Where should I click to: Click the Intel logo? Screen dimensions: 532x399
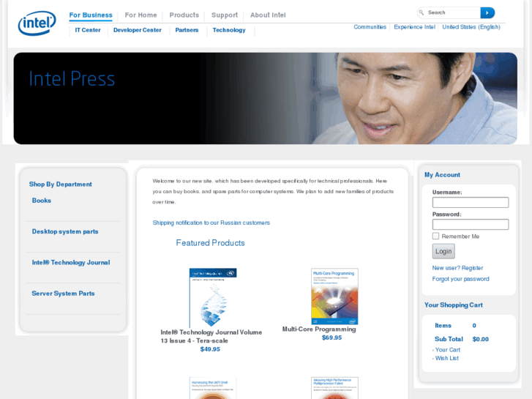[x=37, y=23]
